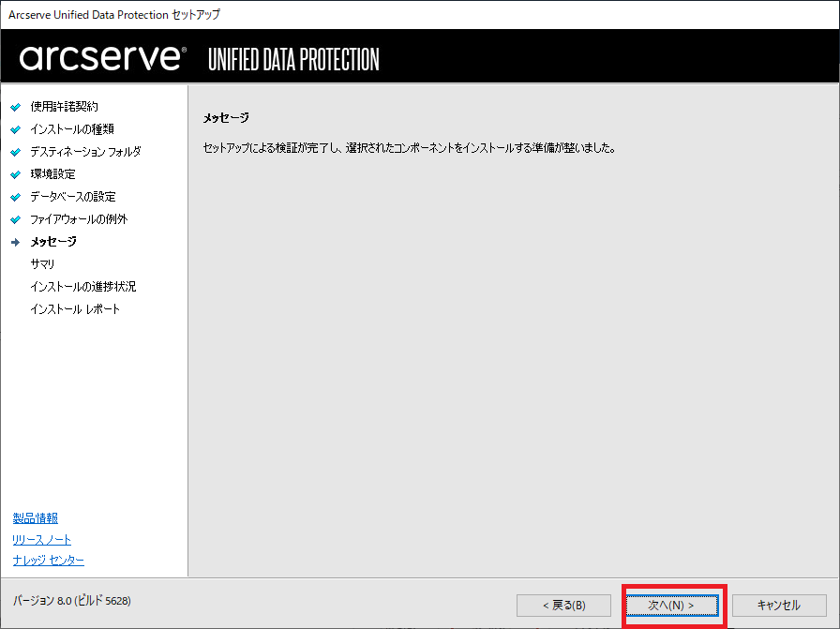Select the サマリ step label
840x629 pixels.
click(43, 264)
